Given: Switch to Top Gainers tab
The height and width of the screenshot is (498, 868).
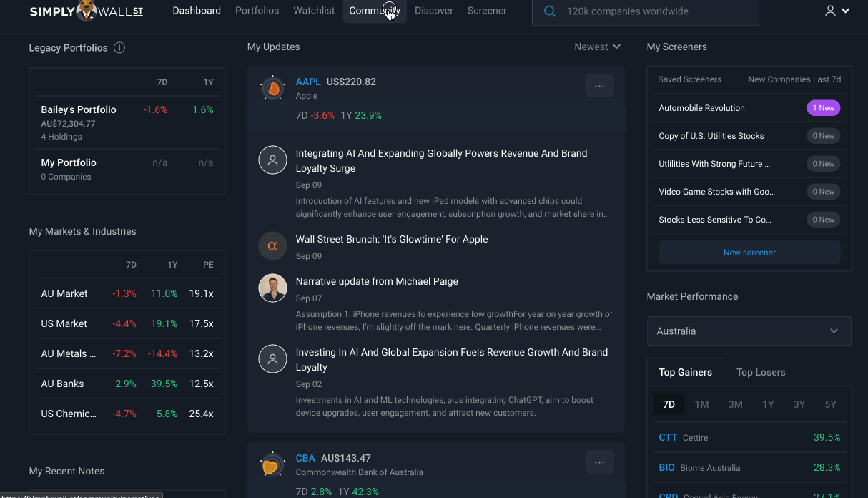Looking at the screenshot, I should click(685, 372).
